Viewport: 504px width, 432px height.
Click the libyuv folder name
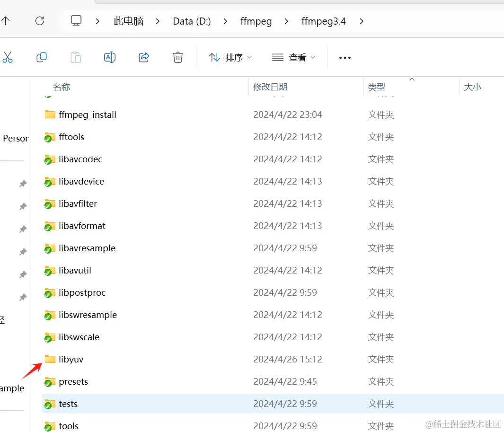[71, 359]
